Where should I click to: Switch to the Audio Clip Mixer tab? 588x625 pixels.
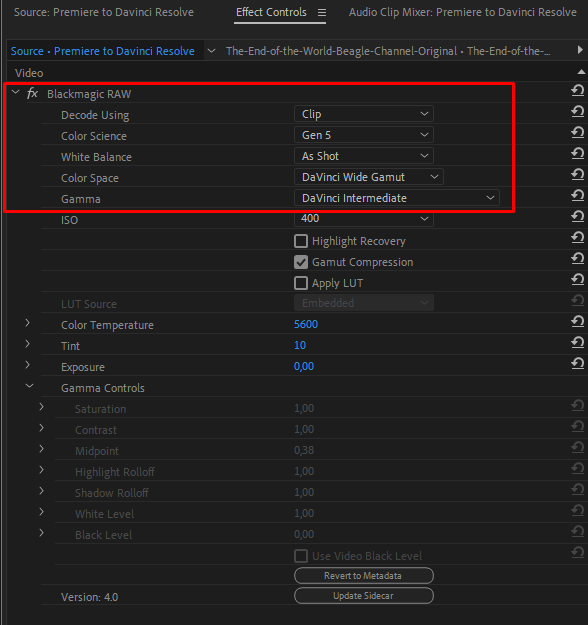pos(462,12)
